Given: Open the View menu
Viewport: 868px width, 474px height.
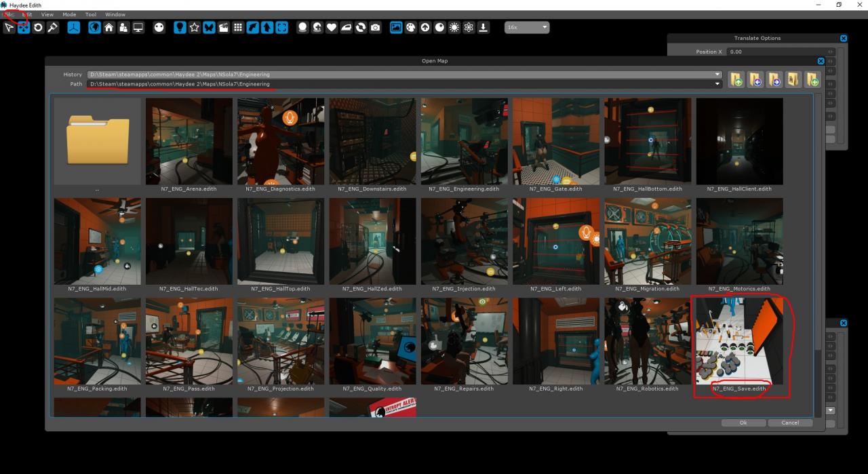Looking at the screenshot, I should [x=47, y=14].
